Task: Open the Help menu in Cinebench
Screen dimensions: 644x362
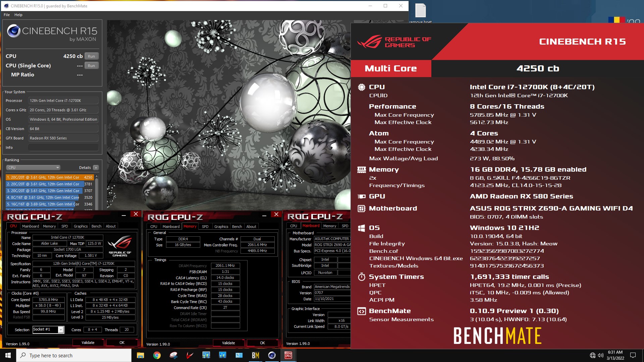Action: (18, 15)
